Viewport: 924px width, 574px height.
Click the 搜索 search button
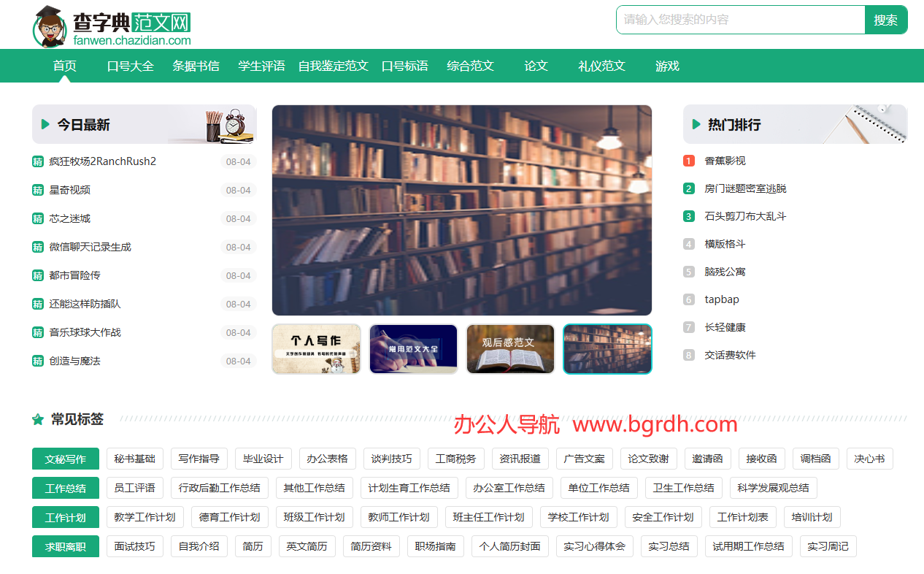[x=886, y=20]
